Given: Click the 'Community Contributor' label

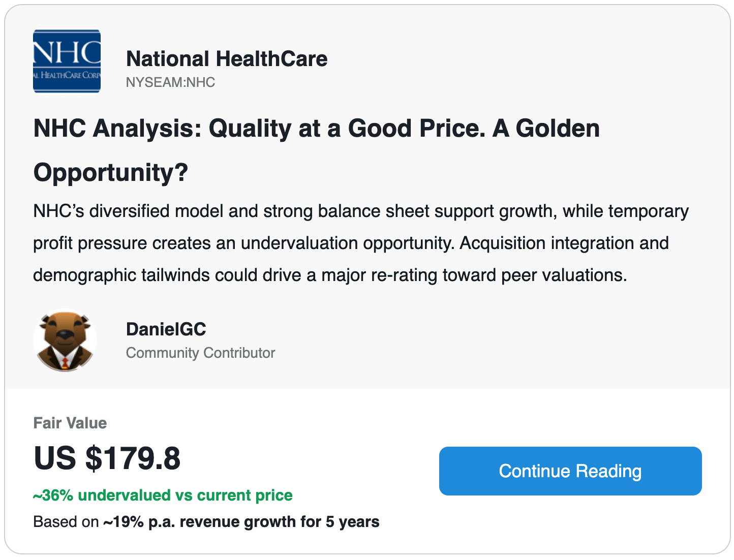Looking at the screenshot, I should (x=200, y=353).
